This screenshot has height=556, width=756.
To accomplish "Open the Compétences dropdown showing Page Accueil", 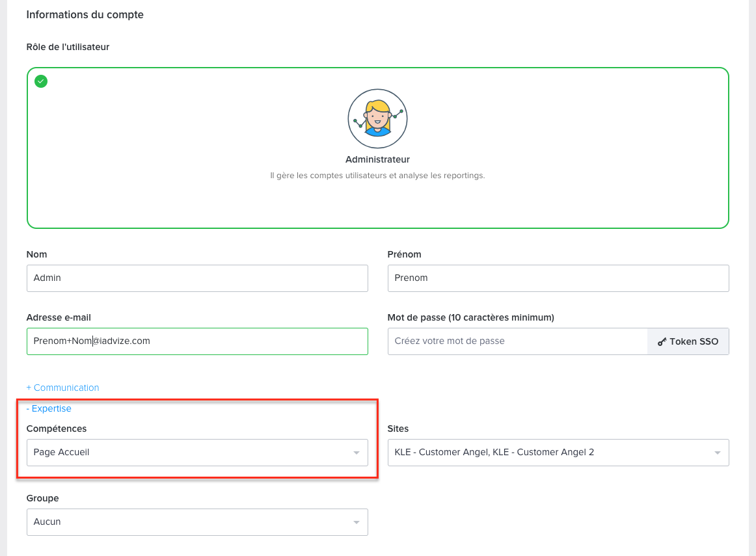I will coord(189,453).
